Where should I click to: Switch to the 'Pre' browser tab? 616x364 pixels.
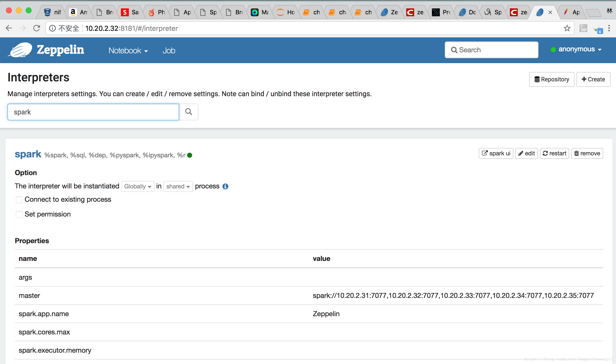pos(441,12)
